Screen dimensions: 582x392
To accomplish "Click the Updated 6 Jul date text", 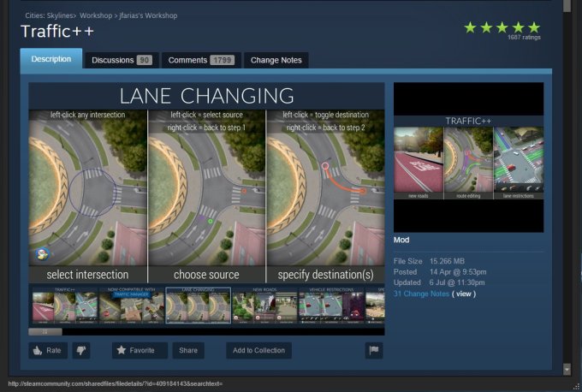I will pyautogui.click(x=457, y=282).
